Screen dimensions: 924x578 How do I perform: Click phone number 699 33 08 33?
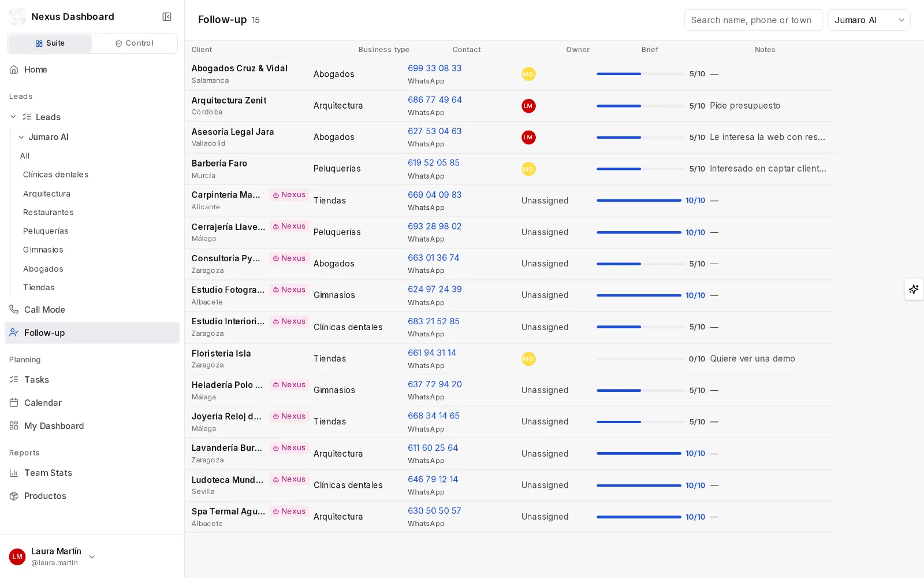434,68
